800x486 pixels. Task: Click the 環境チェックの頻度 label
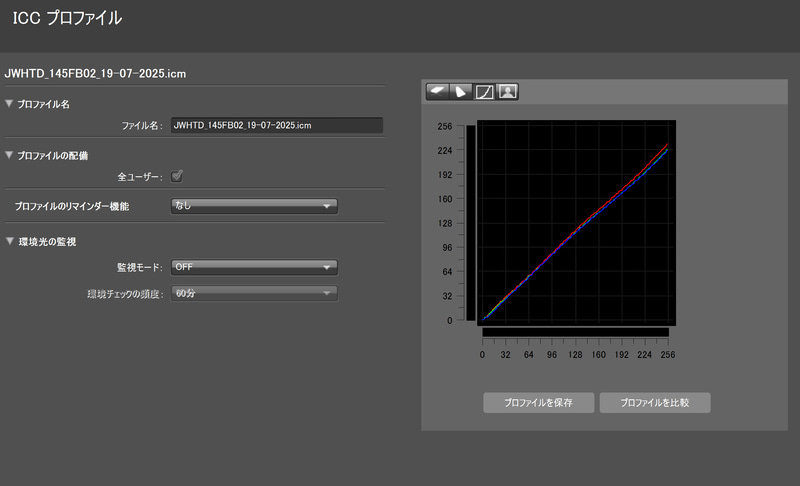(126, 294)
